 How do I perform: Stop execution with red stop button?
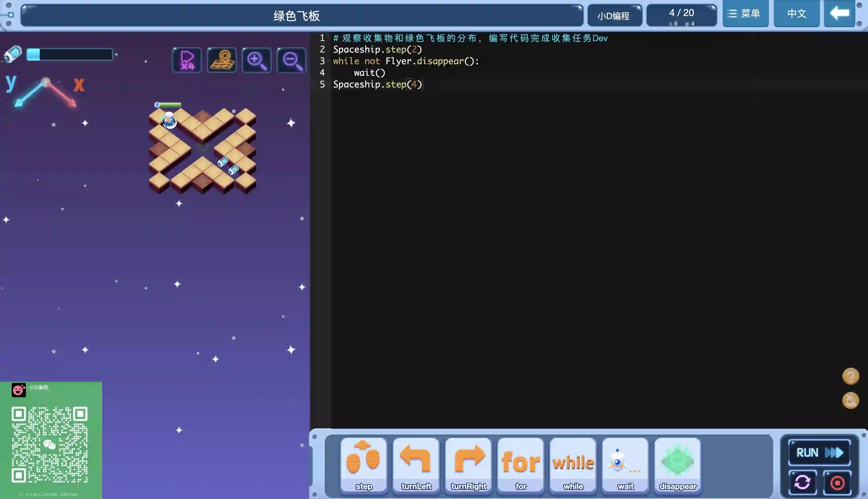pos(837,483)
